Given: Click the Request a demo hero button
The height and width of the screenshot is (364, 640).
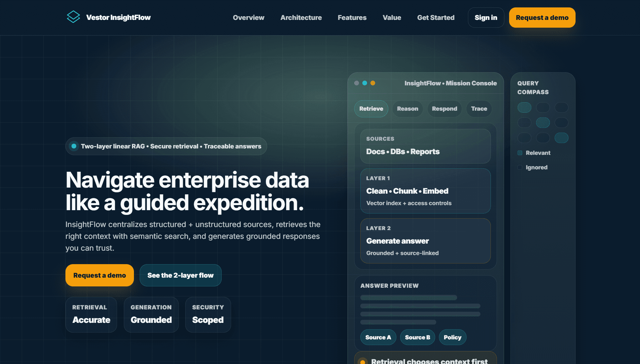Looking at the screenshot, I should [x=99, y=275].
